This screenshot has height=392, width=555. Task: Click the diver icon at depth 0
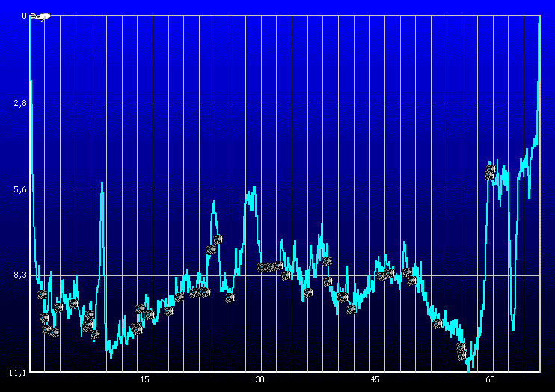click(40, 16)
